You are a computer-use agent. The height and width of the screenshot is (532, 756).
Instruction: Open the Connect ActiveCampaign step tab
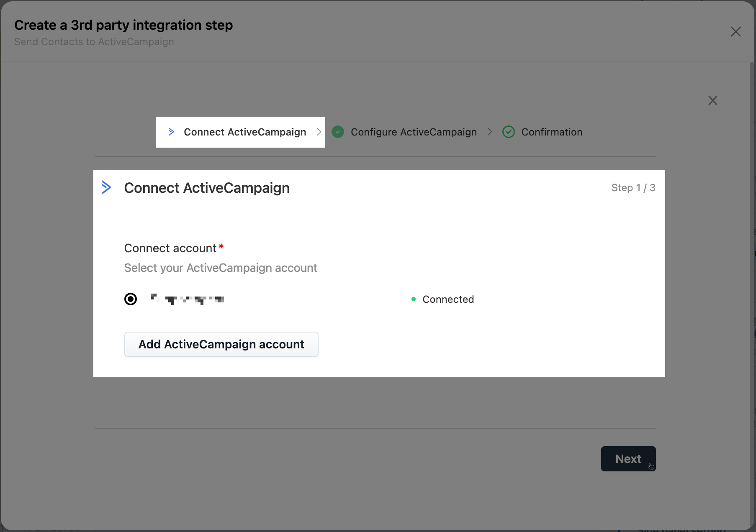point(241,132)
